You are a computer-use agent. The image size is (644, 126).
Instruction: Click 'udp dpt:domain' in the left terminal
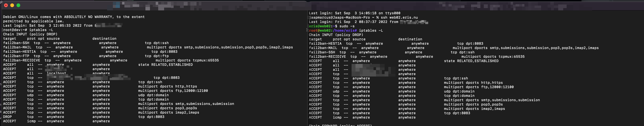tap(154, 95)
